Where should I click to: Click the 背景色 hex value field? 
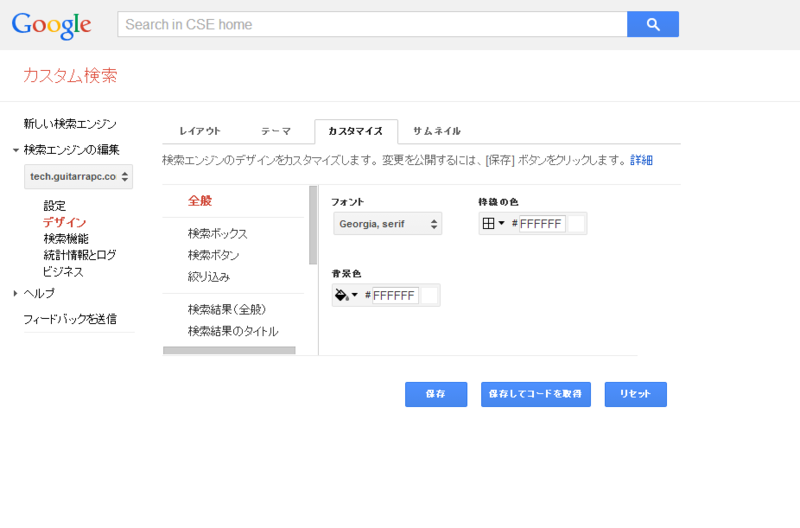pyautogui.click(x=395, y=295)
